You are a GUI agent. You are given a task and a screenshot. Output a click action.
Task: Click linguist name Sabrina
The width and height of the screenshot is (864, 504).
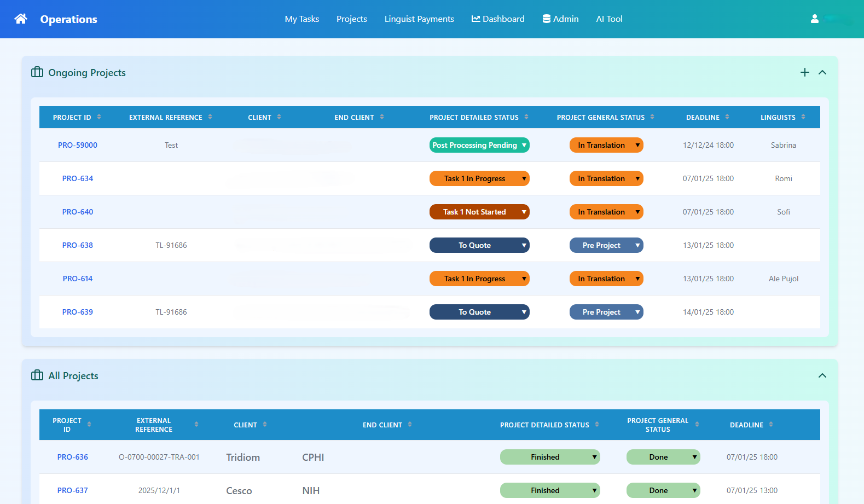tap(784, 145)
